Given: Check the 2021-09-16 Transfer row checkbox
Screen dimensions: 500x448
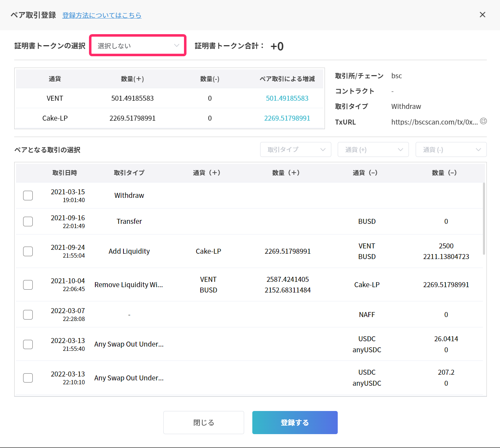Looking at the screenshot, I should pos(28,221).
